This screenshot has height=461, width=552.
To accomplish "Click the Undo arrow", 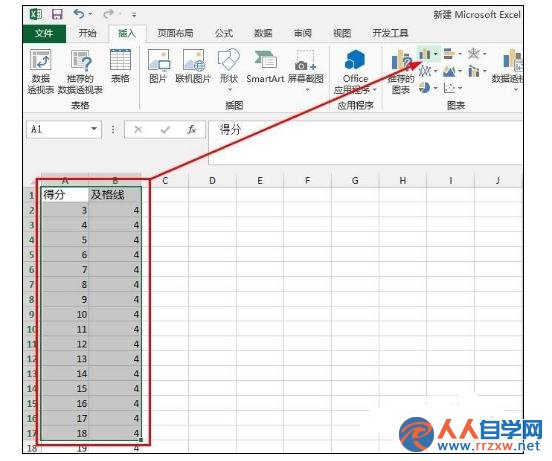I will (79, 14).
